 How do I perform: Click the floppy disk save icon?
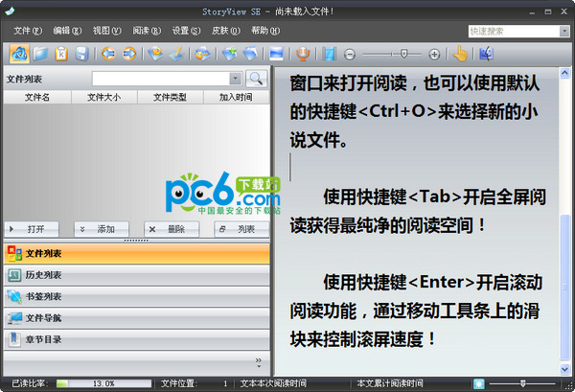tap(81, 54)
